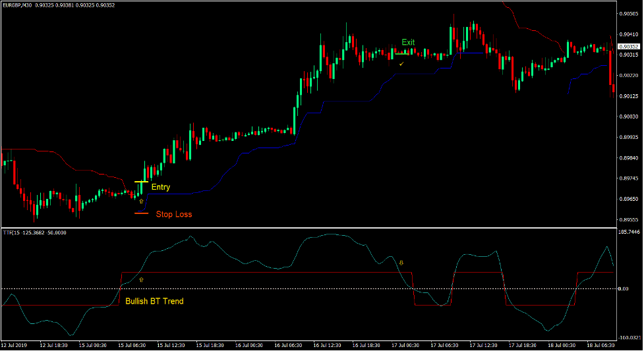This screenshot has height=351, width=644.
Task: Click the 0.89555 price scale label
Action: click(629, 219)
